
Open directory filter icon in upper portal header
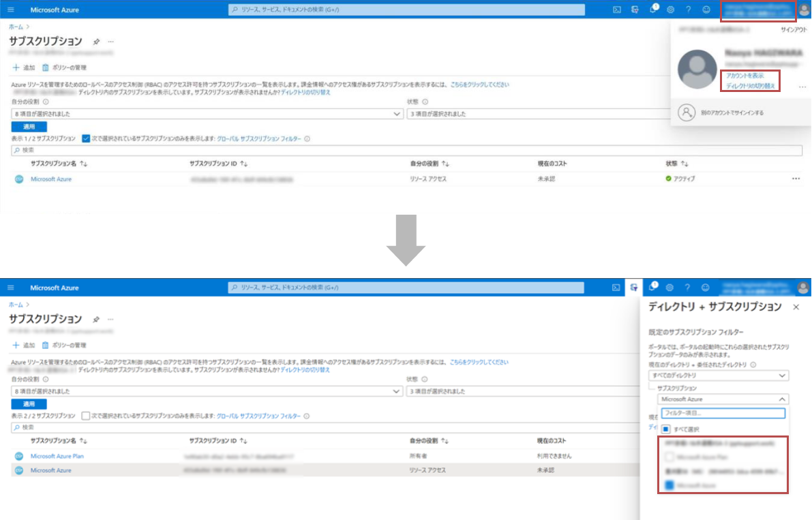pos(635,10)
